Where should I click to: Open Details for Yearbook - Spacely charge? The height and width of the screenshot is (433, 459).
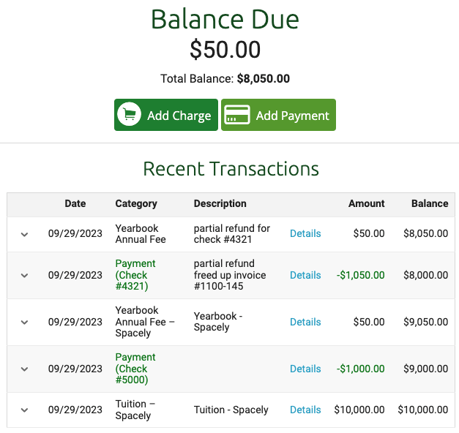[x=305, y=322]
